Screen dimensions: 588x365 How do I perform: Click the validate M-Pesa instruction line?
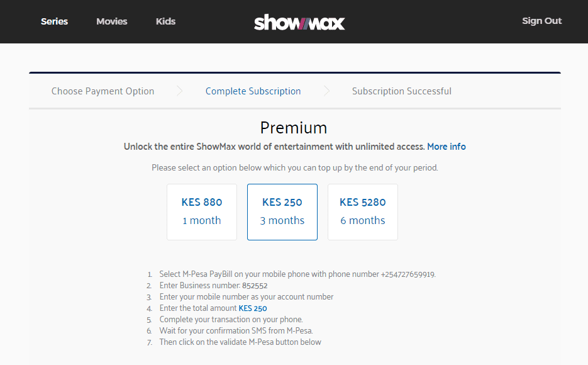[x=240, y=342]
